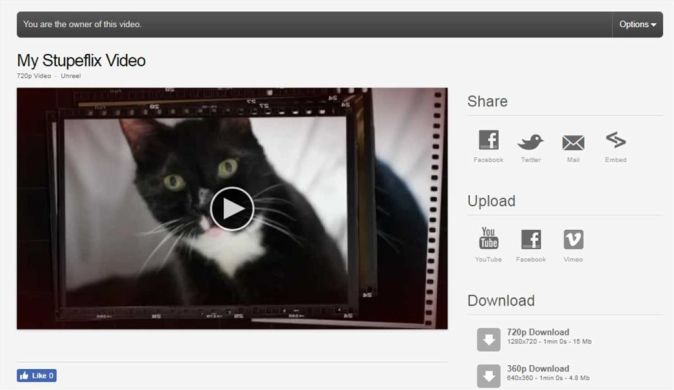Click 'You are the owner of this video' notice
The height and width of the screenshot is (390, 674).
pos(82,25)
